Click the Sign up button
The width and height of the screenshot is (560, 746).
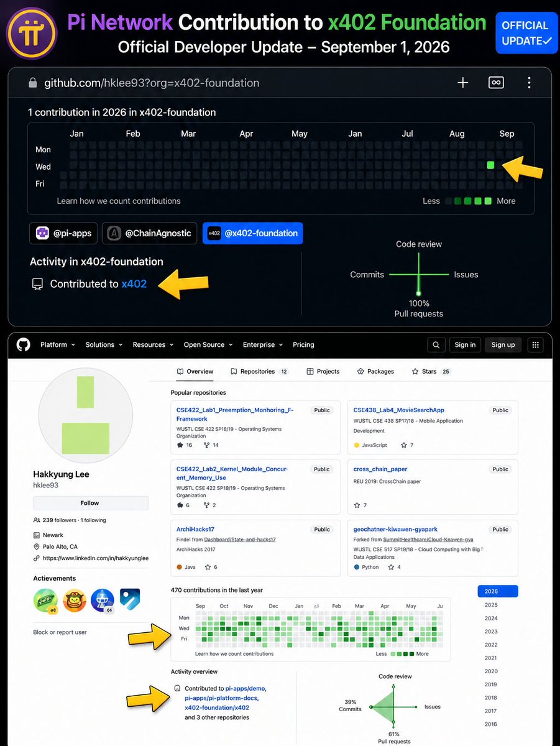[x=503, y=345]
